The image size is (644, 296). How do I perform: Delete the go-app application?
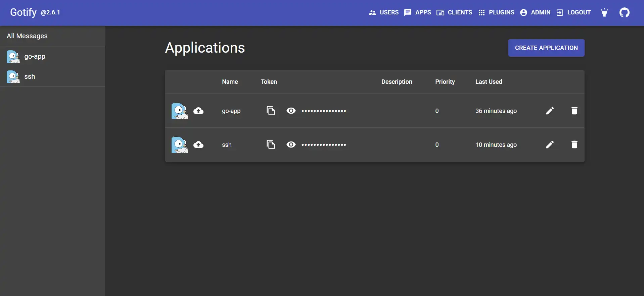[574, 111]
